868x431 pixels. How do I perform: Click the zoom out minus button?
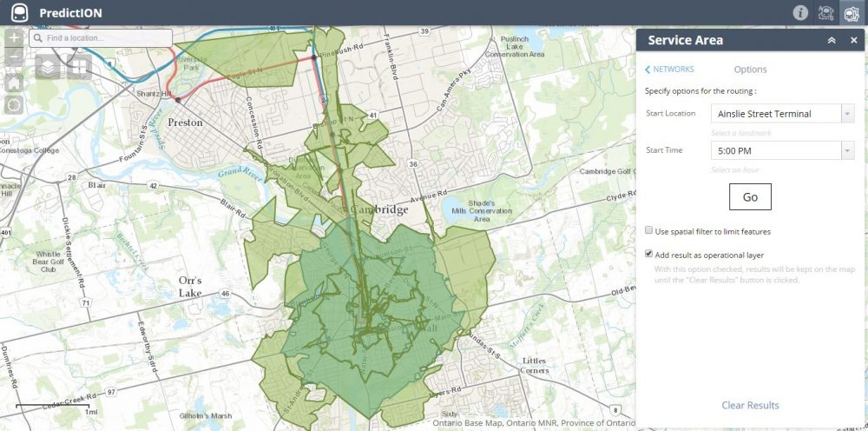(x=14, y=58)
